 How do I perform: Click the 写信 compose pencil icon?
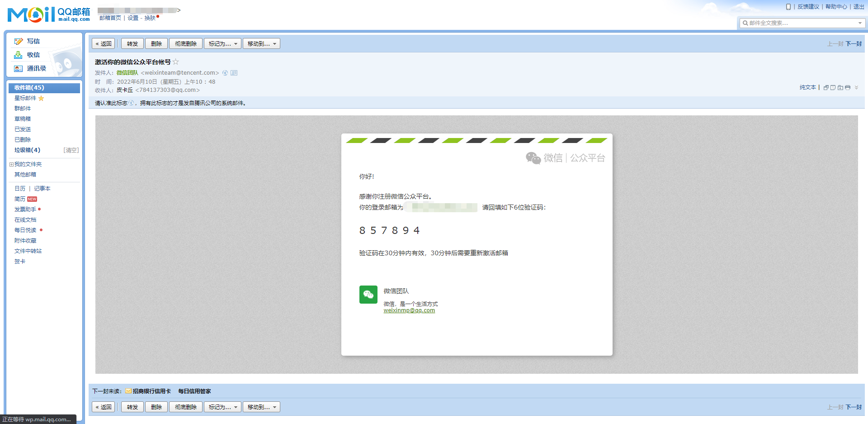19,41
